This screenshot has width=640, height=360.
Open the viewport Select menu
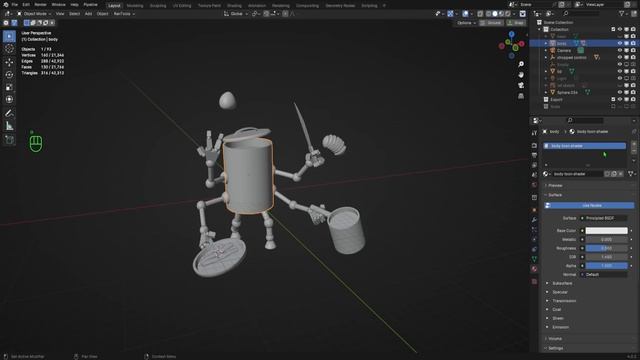74,14
